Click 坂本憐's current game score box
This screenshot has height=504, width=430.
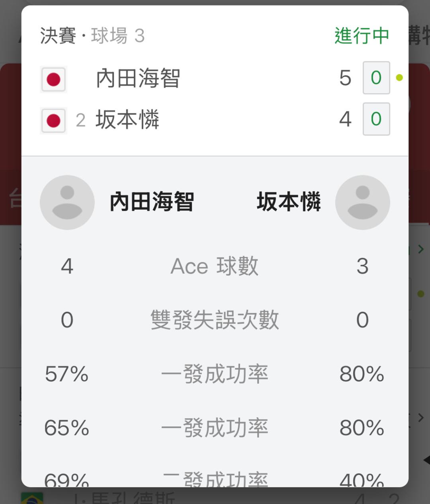(376, 119)
